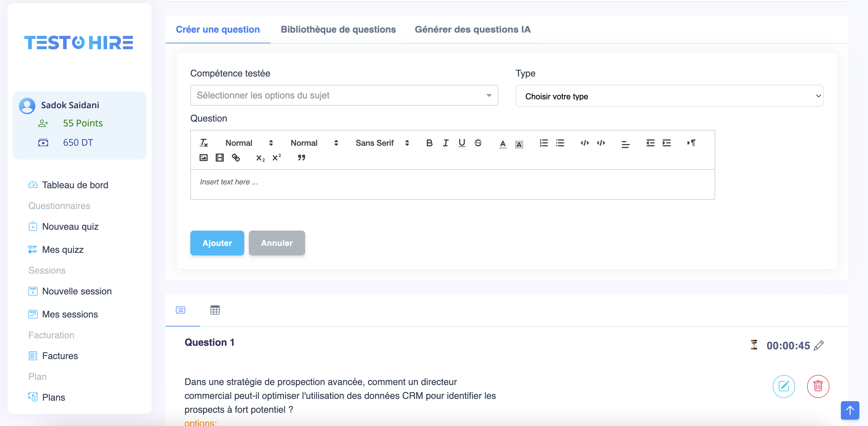Image resolution: width=868 pixels, height=426 pixels.
Task: Toggle italic formatting in editor
Action: coord(446,143)
